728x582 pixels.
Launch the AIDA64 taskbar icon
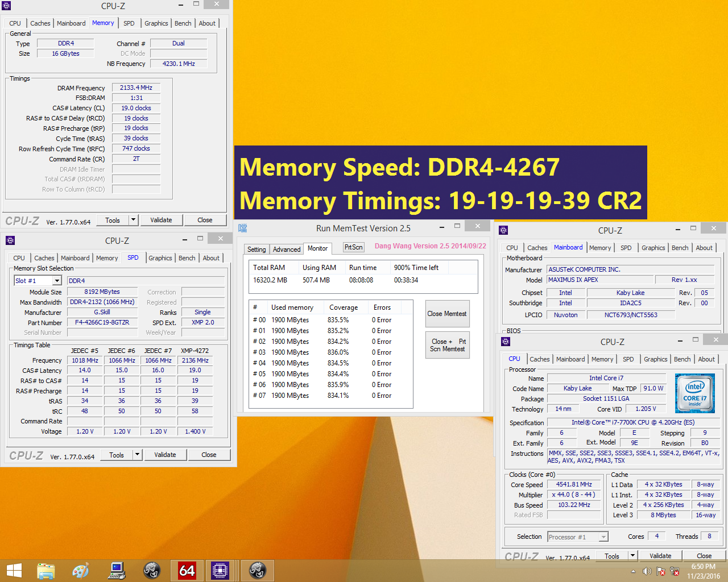186,569
